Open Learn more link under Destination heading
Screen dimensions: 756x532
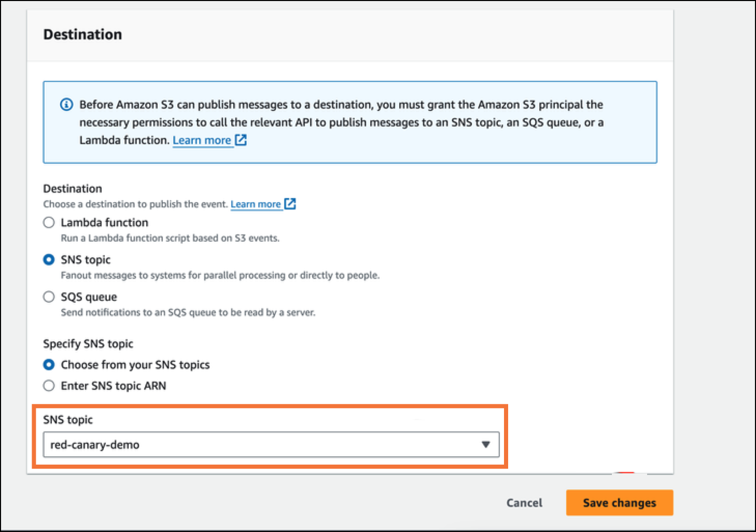(256, 204)
